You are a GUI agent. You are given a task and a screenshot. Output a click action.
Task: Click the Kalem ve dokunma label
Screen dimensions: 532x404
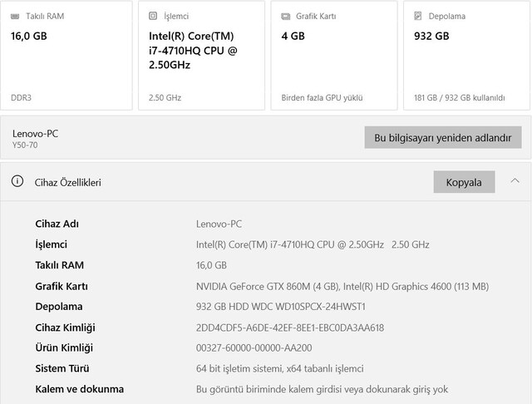(x=80, y=389)
